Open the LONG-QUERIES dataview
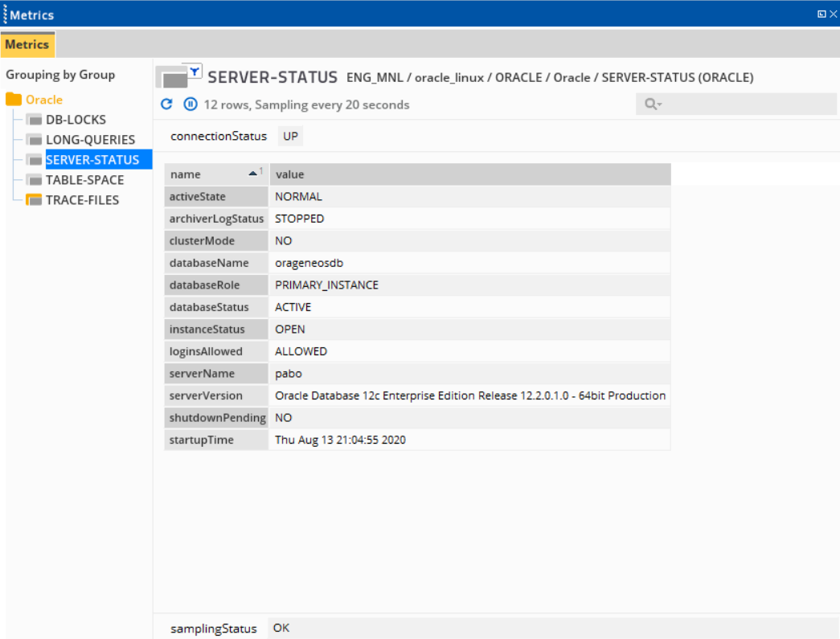Image resolution: width=840 pixels, height=639 pixels. pos(90,140)
